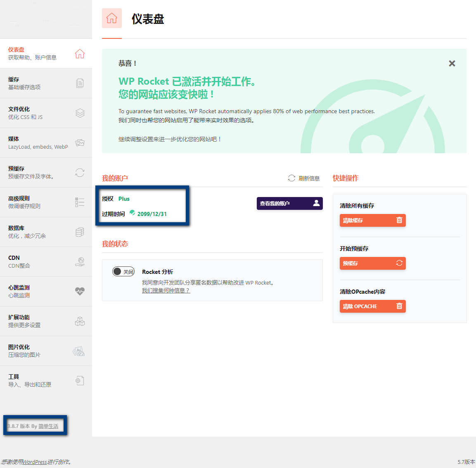Select the 预缓存 menu item
The image size is (476, 468).
(x=46, y=173)
